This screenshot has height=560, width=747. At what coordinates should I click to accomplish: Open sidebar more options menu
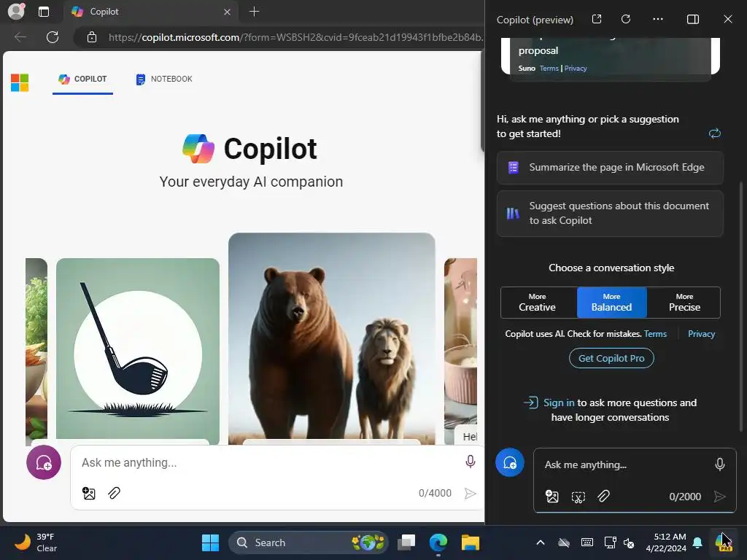658,19
